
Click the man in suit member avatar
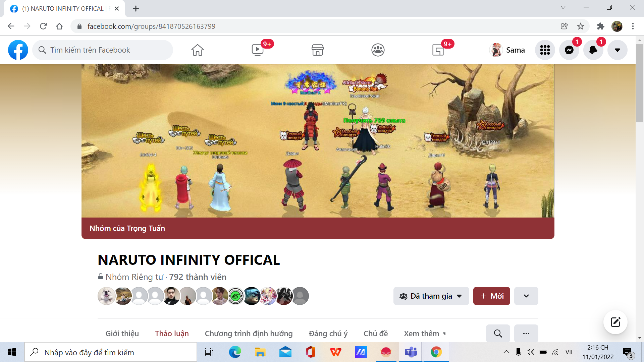point(171,296)
